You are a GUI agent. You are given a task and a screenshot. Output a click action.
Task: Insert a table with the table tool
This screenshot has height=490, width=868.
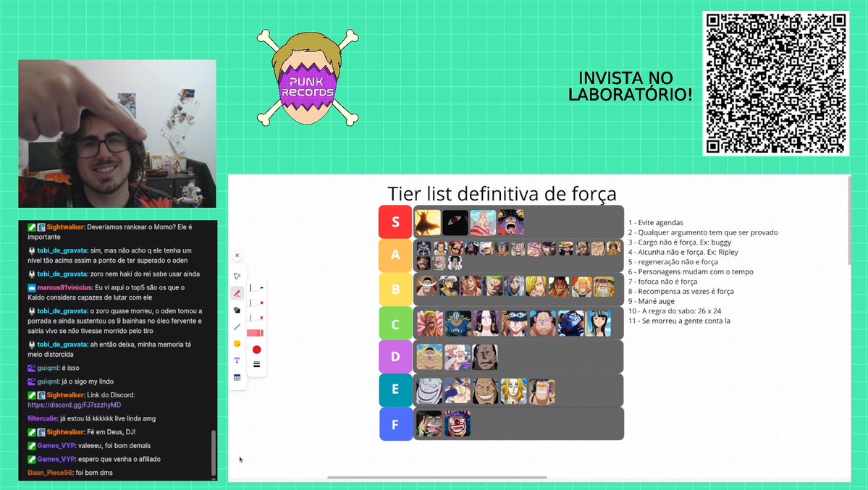point(237,377)
